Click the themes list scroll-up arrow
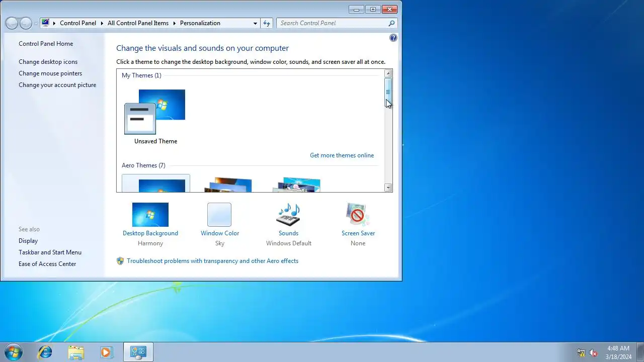 (388, 73)
